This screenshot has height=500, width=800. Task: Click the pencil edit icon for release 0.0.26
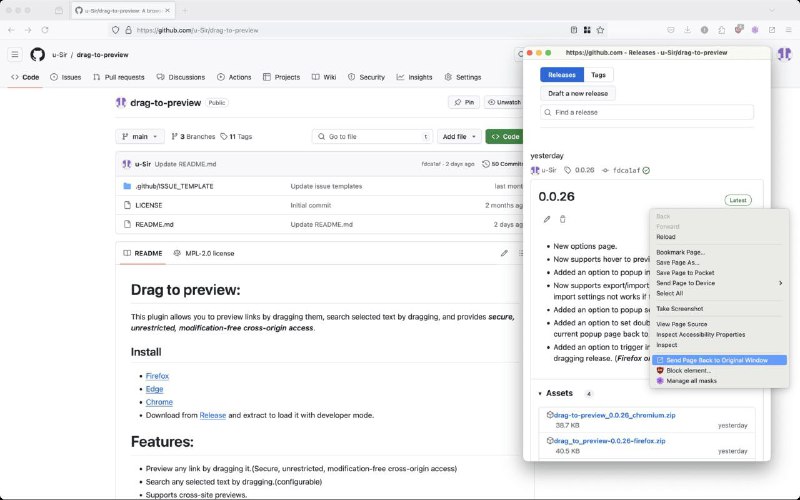pyautogui.click(x=547, y=219)
